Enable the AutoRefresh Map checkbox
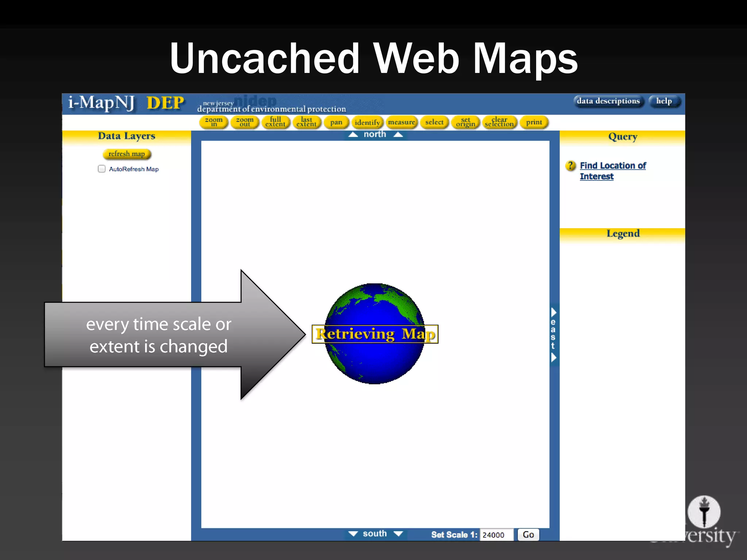Image resolution: width=747 pixels, height=560 pixels. click(102, 169)
